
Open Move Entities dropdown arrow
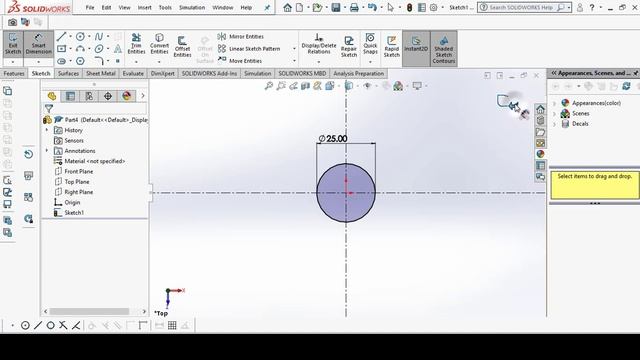pyautogui.click(x=294, y=61)
